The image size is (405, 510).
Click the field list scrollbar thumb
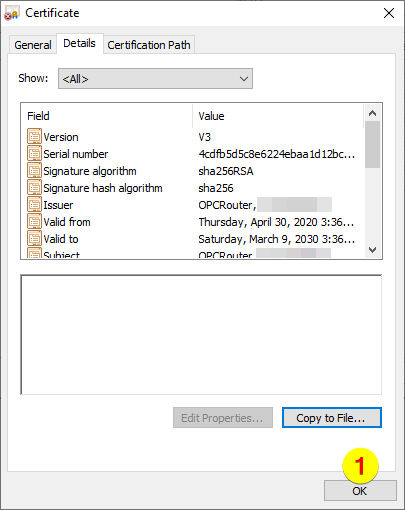pos(372,144)
